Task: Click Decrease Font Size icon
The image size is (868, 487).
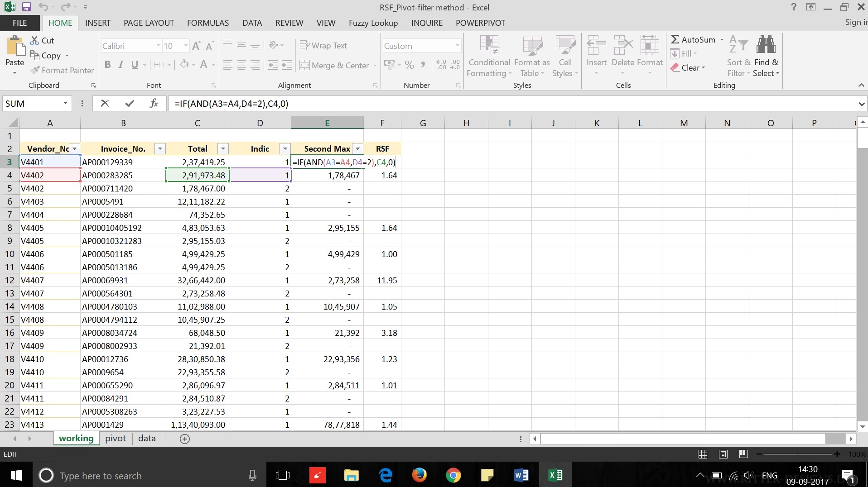Action: pyautogui.click(x=210, y=46)
